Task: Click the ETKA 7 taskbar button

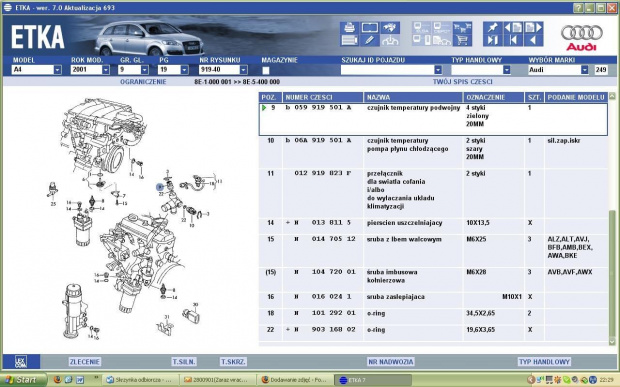Action: click(372, 380)
